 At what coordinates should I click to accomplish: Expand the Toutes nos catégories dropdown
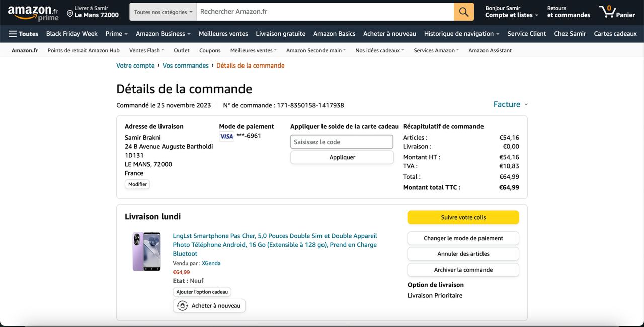163,12
